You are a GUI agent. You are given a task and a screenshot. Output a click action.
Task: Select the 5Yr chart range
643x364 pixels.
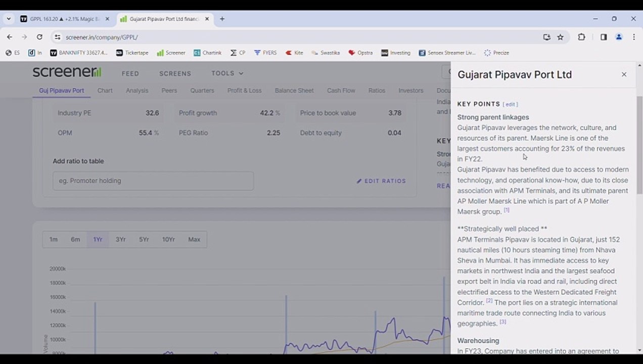click(x=144, y=239)
